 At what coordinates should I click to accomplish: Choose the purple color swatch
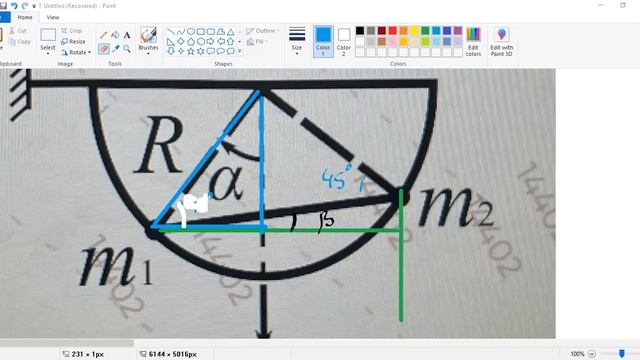click(x=458, y=31)
